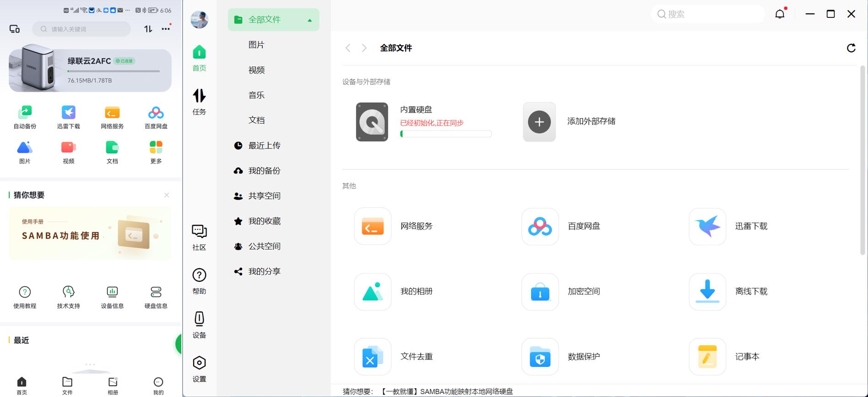Open the 帮助 help icon
This screenshot has height=397, width=868.
[199, 281]
